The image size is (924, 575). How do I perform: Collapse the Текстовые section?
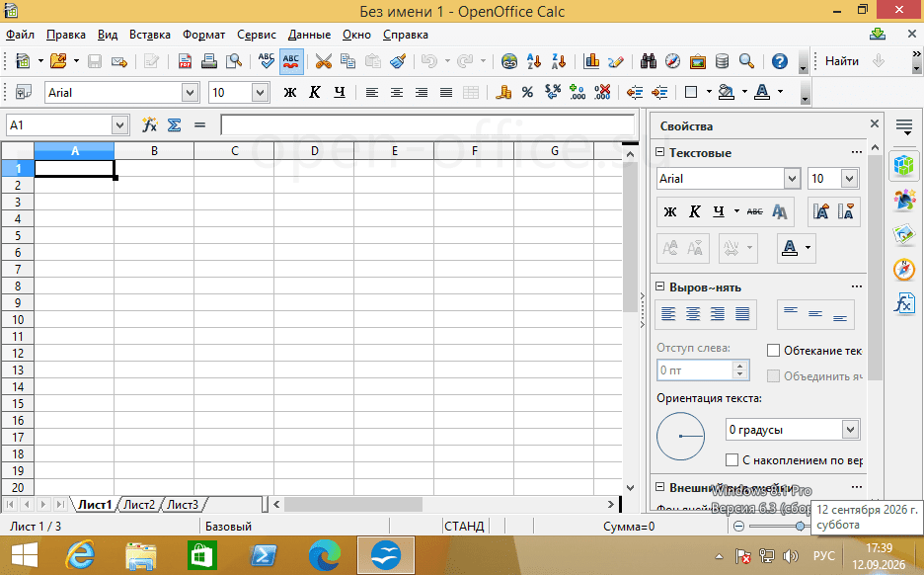660,152
